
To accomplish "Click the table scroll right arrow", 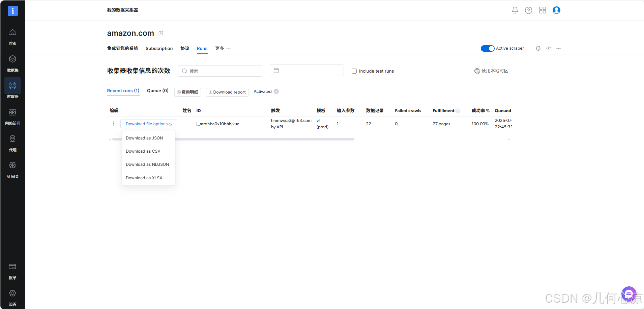I will click(x=509, y=139).
